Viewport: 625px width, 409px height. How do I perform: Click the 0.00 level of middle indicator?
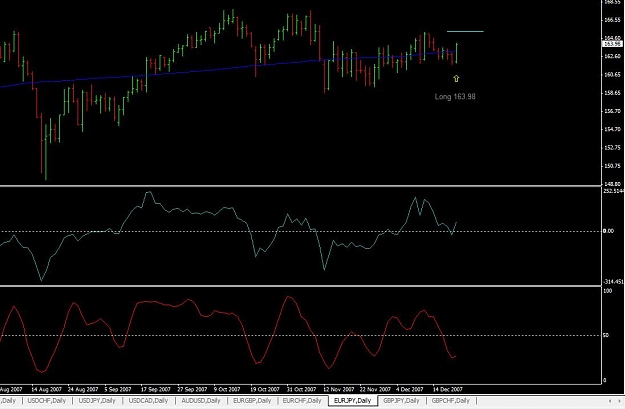pos(608,231)
